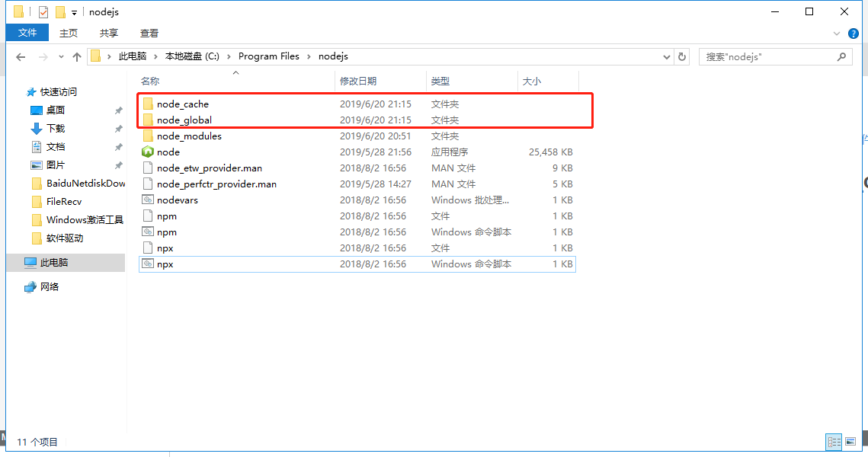Unpin 文档 using its pin icon

click(x=118, y=147)
